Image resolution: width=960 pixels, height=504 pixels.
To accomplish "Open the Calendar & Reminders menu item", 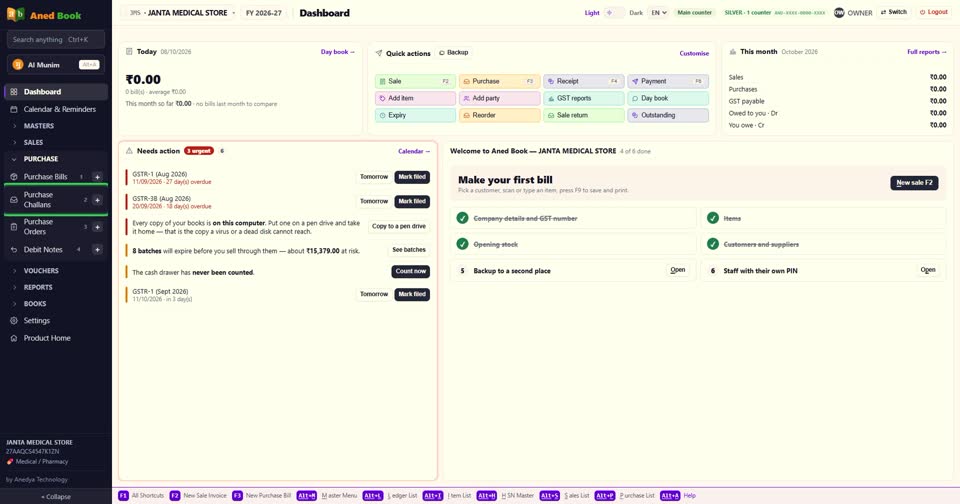I will (56, 109).
